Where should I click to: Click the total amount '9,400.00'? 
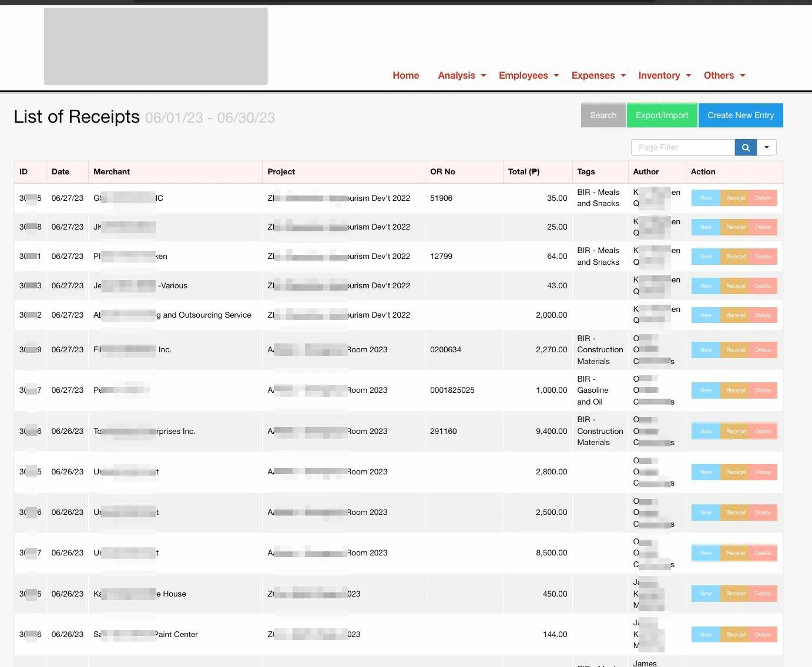click(x=551, y=431)
